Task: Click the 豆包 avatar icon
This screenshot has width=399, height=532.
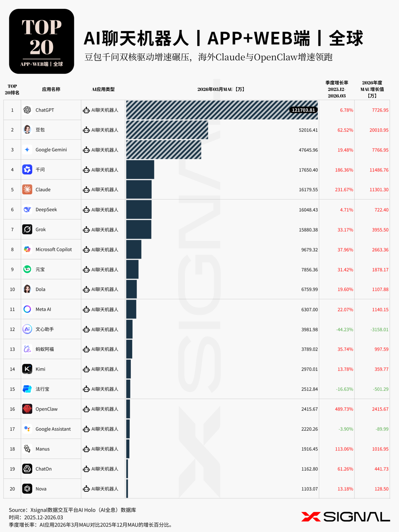Action: (x=27, y=130)
